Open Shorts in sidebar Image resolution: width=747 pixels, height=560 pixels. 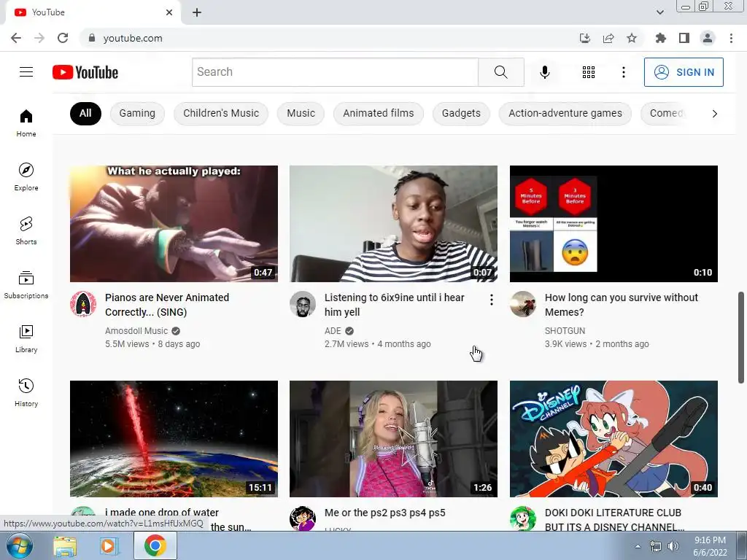[x=26, y=230]
